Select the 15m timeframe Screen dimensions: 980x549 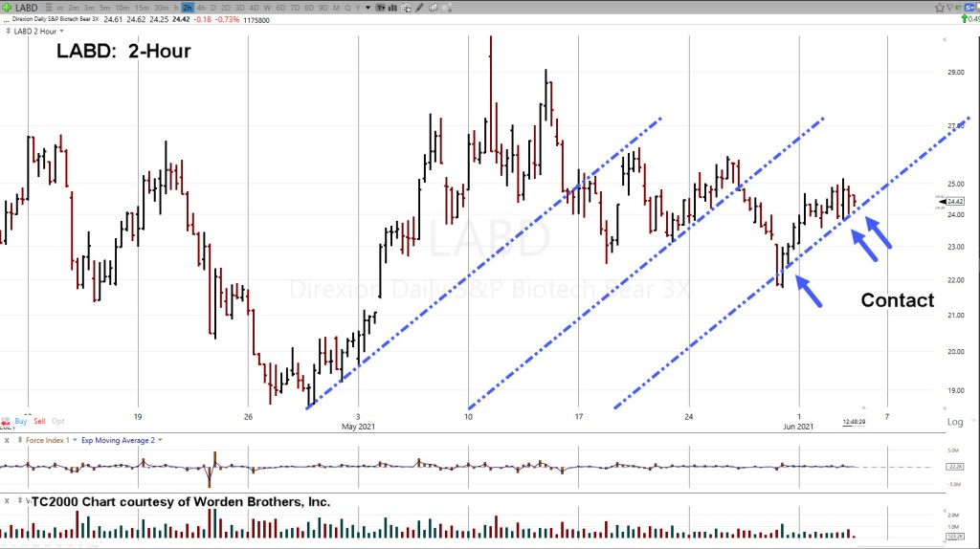pos(142,8)
